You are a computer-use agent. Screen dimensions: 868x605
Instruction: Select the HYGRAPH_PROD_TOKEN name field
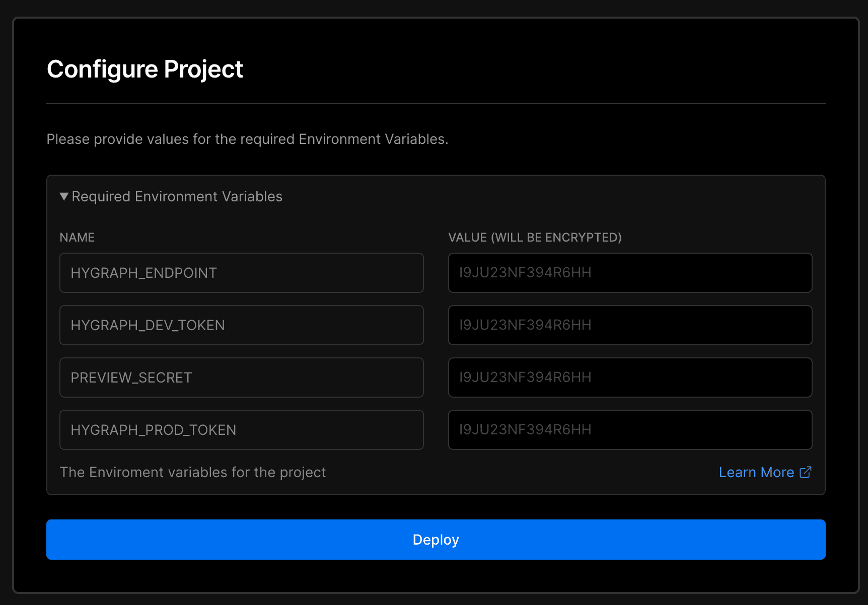241,430
